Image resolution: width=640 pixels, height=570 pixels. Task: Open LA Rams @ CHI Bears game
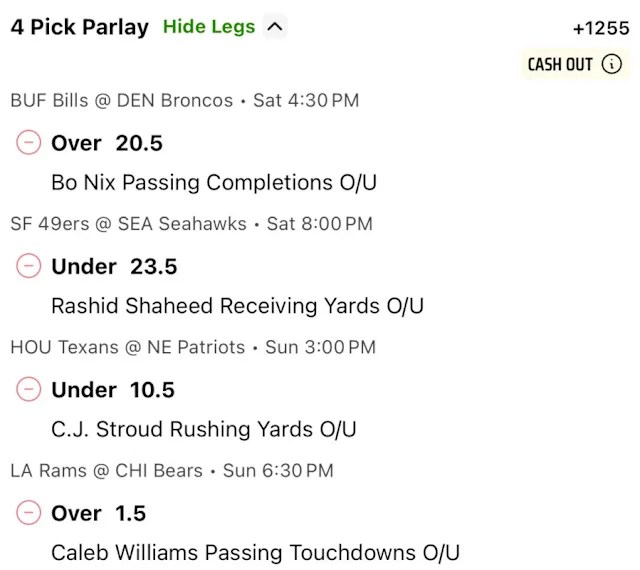click(106, 470)
